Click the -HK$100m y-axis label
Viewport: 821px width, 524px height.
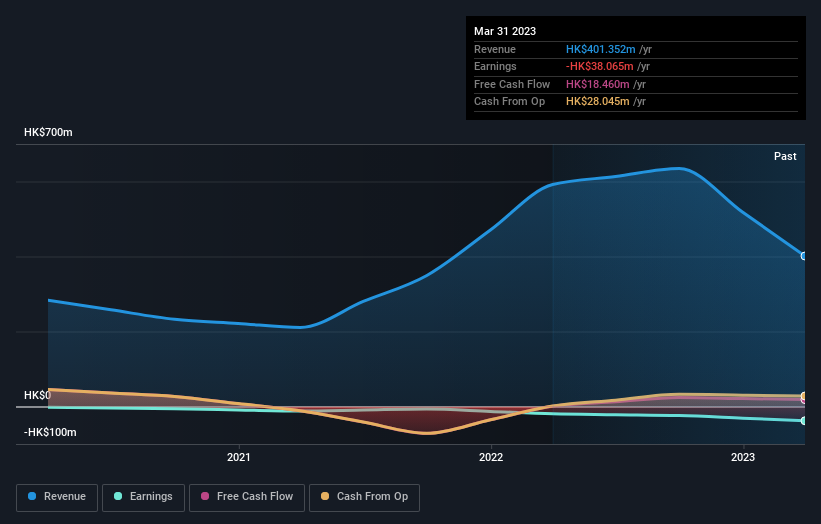click(50, 432)
